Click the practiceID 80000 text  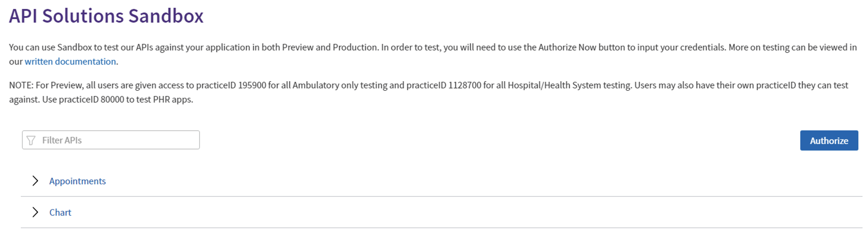pos(91,100)
